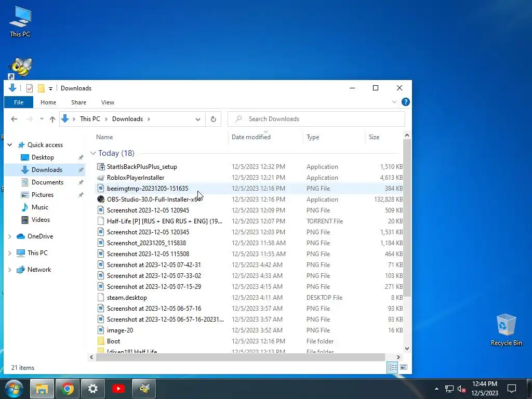
Task: Select Desktop in Quick access
Action: [43, 157]
